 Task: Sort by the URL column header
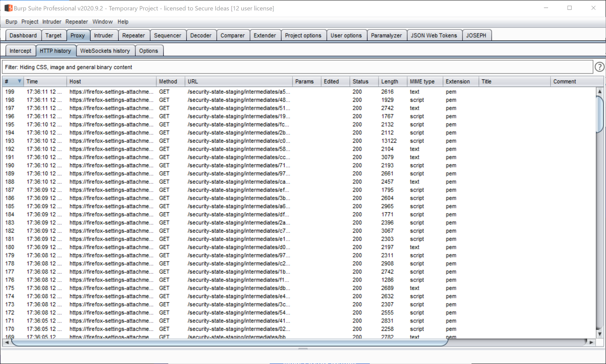239,81
